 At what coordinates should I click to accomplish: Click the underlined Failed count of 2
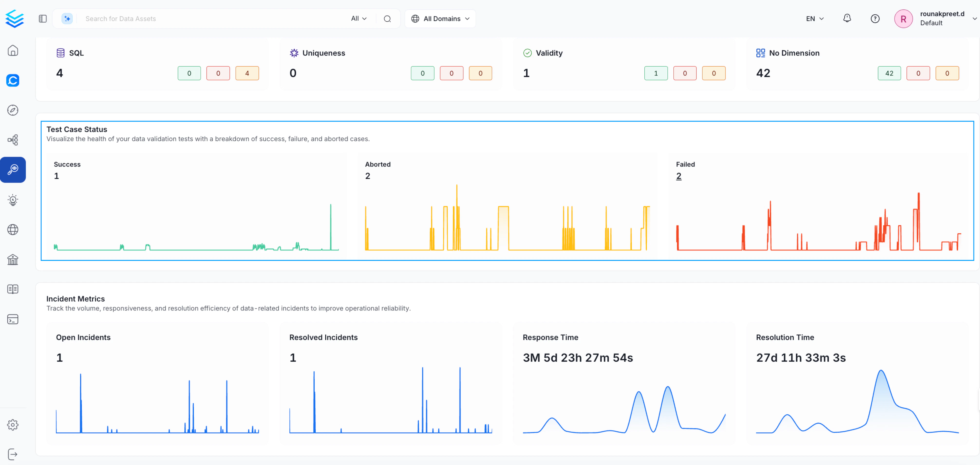click(x=679, y=176)
